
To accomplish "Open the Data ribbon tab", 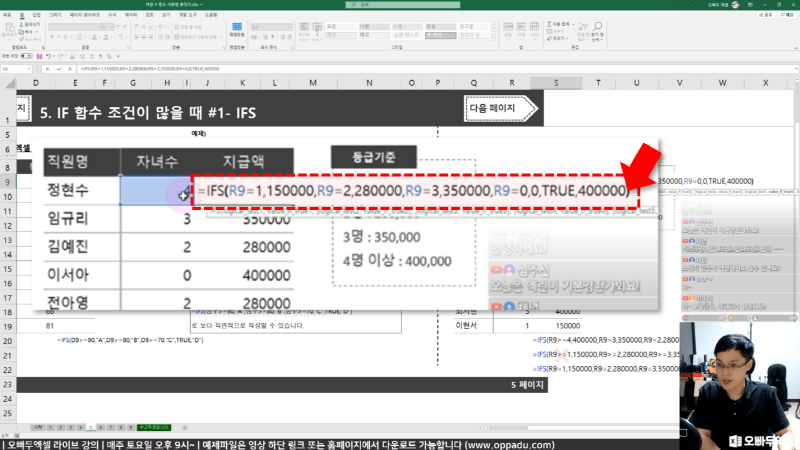I will (131, 15).
